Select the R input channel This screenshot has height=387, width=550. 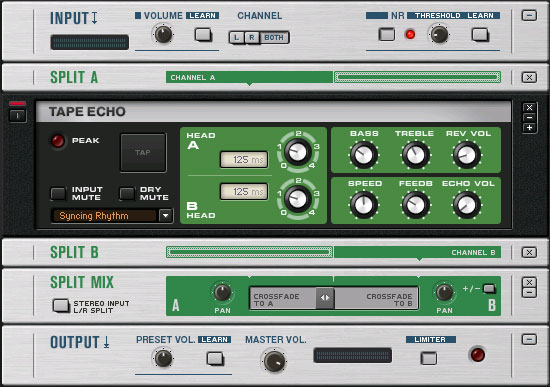pos(251,38)
